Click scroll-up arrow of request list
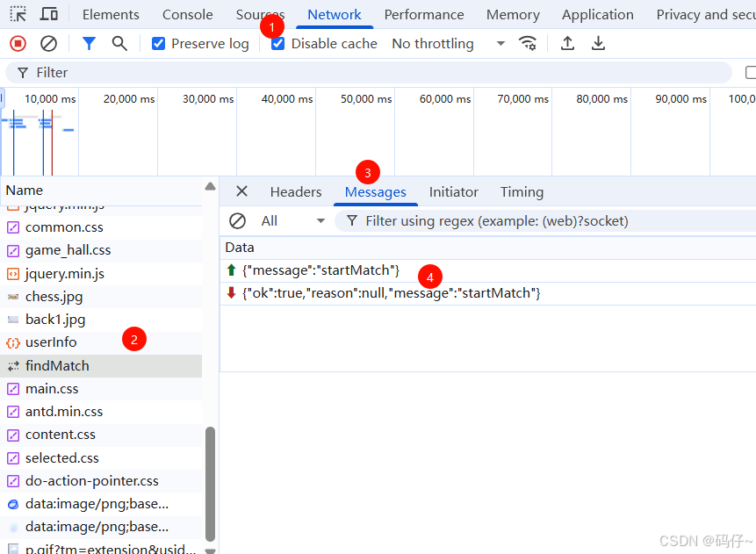 [x=210, y=187]
